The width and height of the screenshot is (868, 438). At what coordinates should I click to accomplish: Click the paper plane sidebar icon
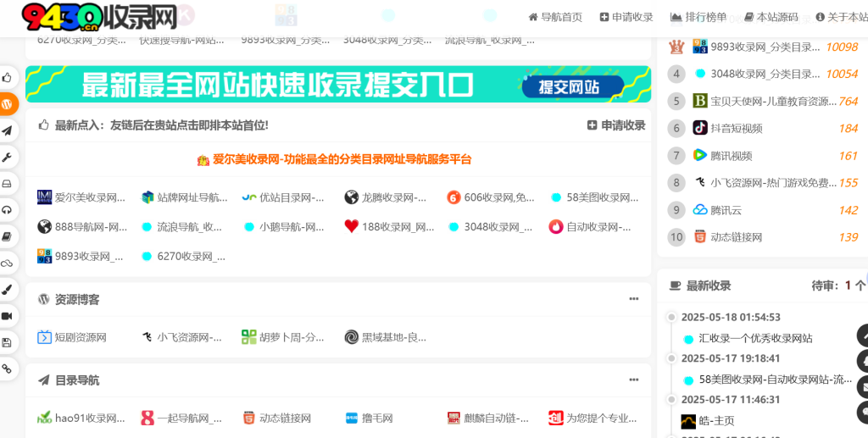(x=7, y=130)
